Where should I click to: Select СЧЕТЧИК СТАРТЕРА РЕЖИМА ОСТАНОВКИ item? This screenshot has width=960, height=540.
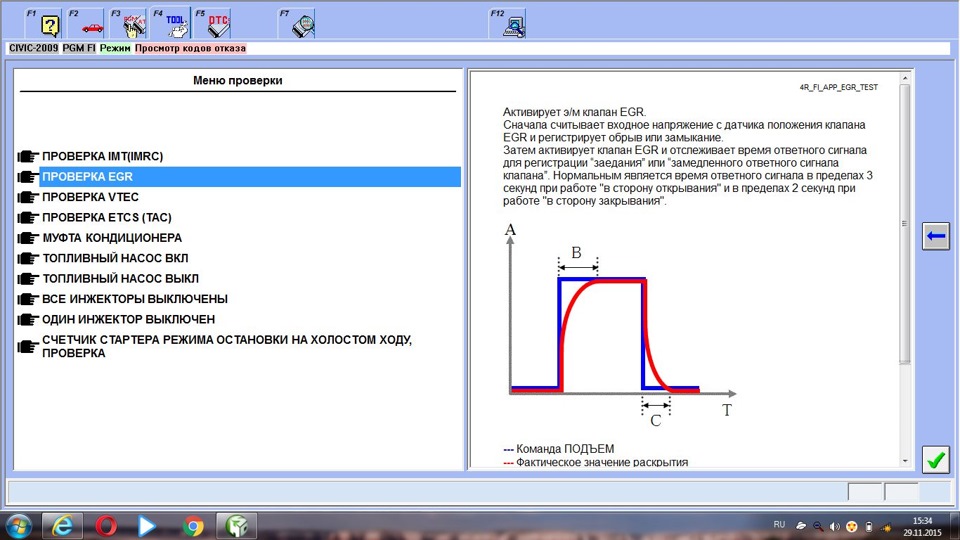227,347
